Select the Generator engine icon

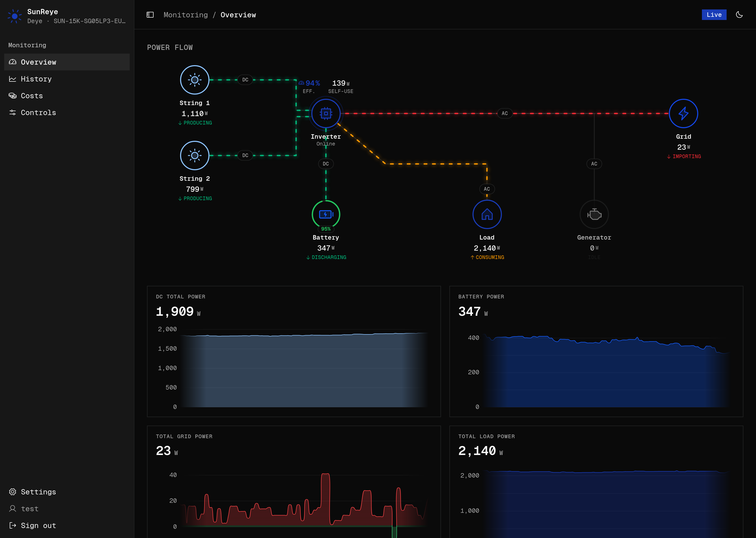pyautogui.click(x=594, y=214)
